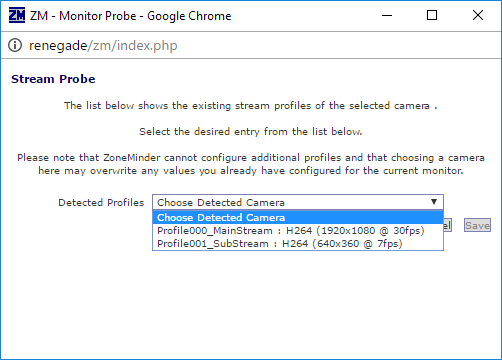Click the sentence about existing stream profiles
This screenshot has height=360, width=502.
[251, 106]
